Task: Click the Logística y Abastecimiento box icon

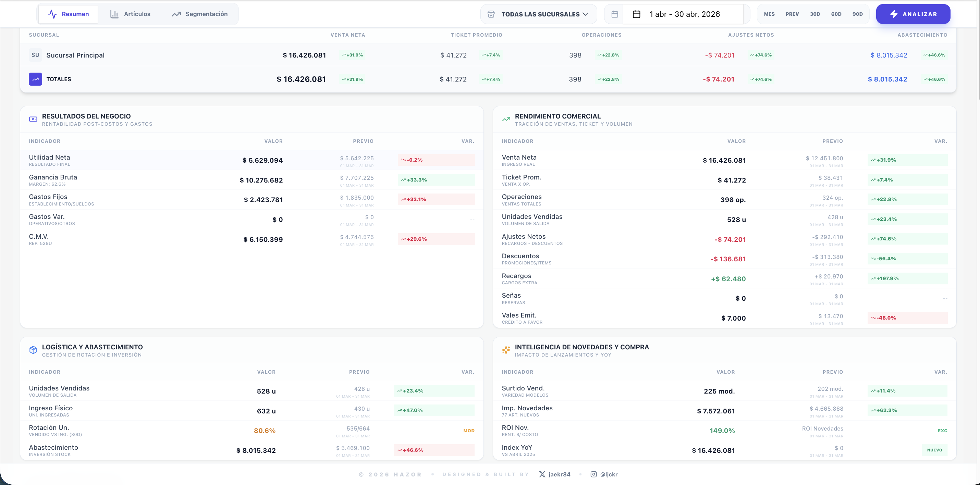Action: (33, 350)
